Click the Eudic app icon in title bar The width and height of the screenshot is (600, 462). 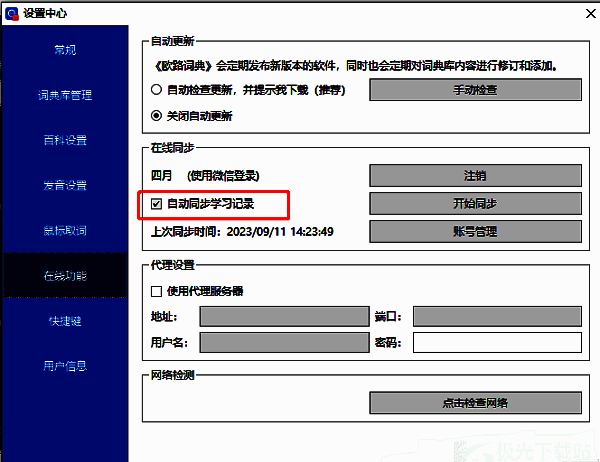tap(11, 13)
